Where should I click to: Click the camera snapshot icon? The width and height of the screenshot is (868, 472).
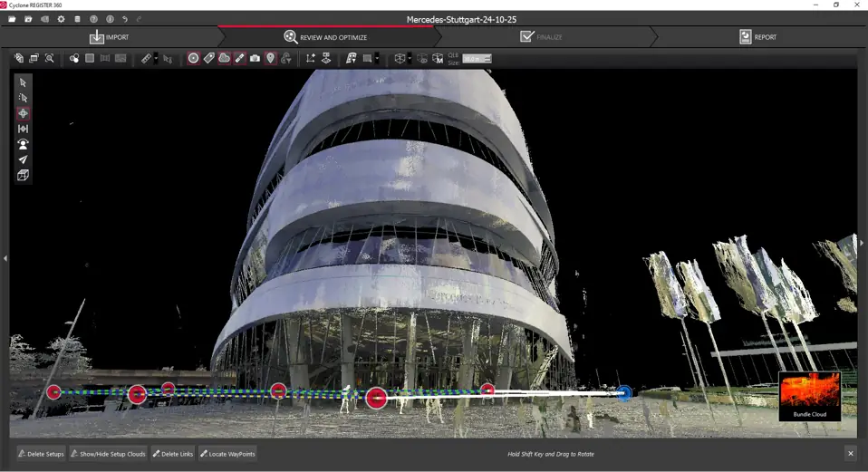click(255, 58)
